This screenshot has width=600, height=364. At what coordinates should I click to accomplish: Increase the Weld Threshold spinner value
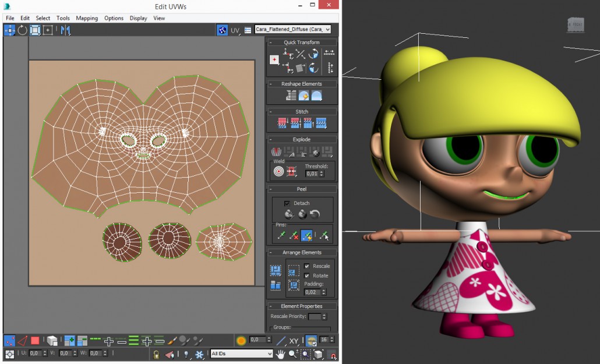322,171
